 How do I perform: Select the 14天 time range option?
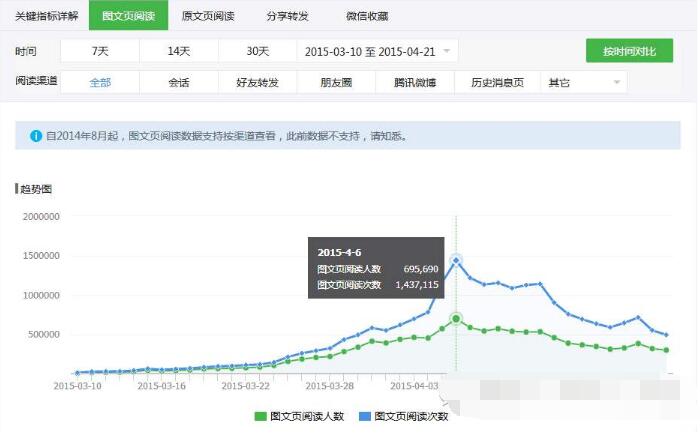(x=179, y=51)
